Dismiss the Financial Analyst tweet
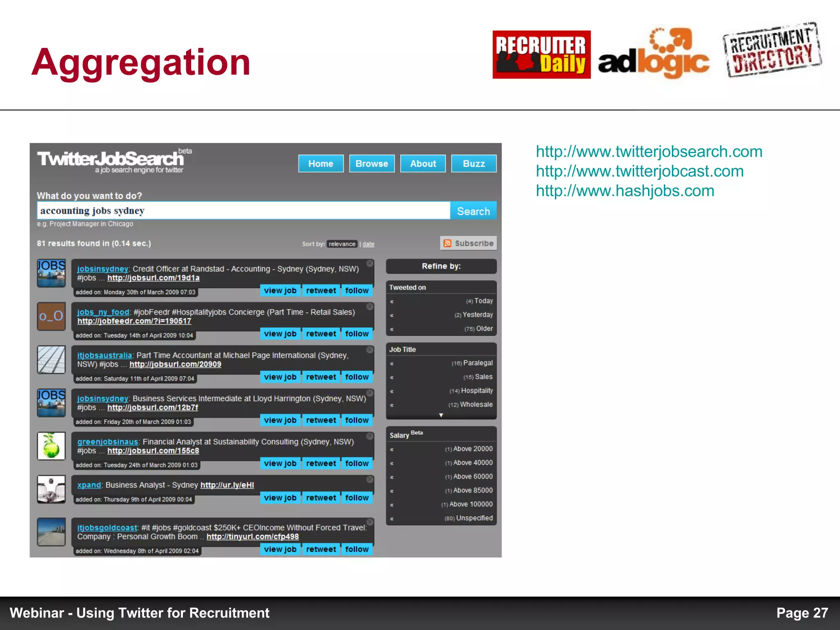The image size is (840, 630). (370, 436)
